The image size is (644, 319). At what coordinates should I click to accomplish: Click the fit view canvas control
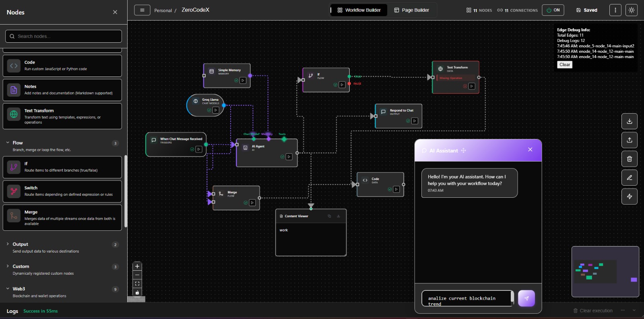(x=137, y=284)
